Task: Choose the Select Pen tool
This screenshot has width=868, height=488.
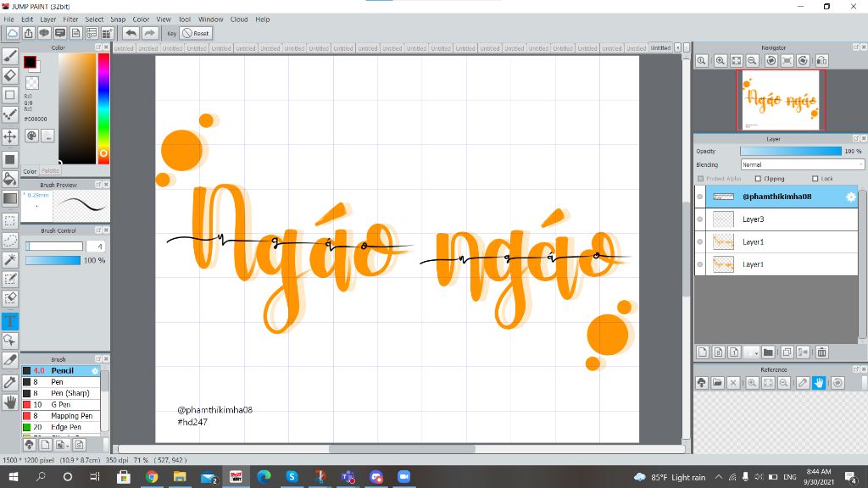Action: [x=10, y=279]
